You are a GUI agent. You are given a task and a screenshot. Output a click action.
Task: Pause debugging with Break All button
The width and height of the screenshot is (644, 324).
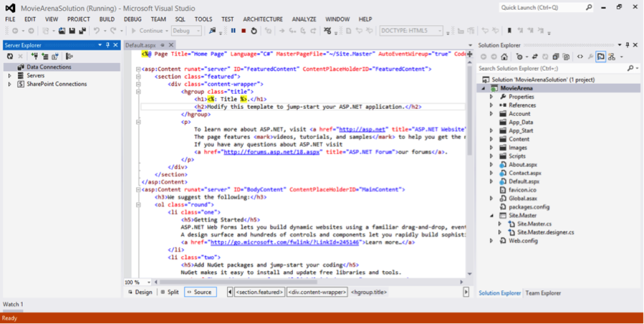(x=233, y=31)
